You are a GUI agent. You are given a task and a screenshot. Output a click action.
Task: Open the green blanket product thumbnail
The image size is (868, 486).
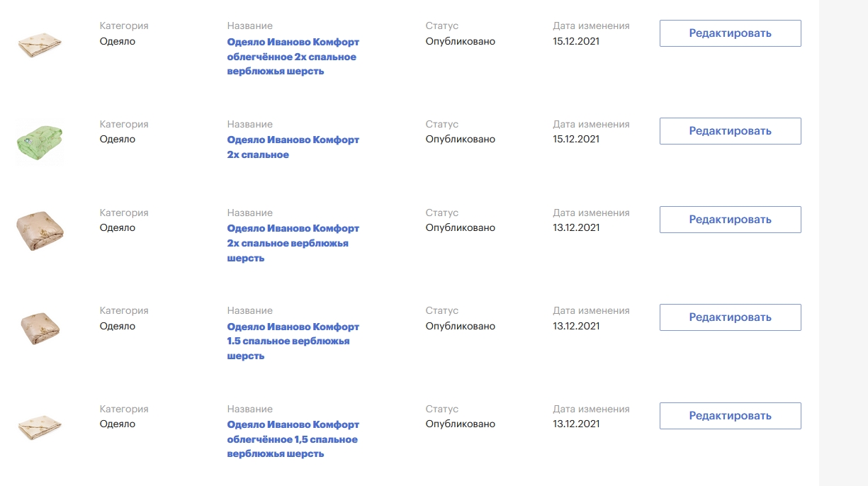pos(40,144)
